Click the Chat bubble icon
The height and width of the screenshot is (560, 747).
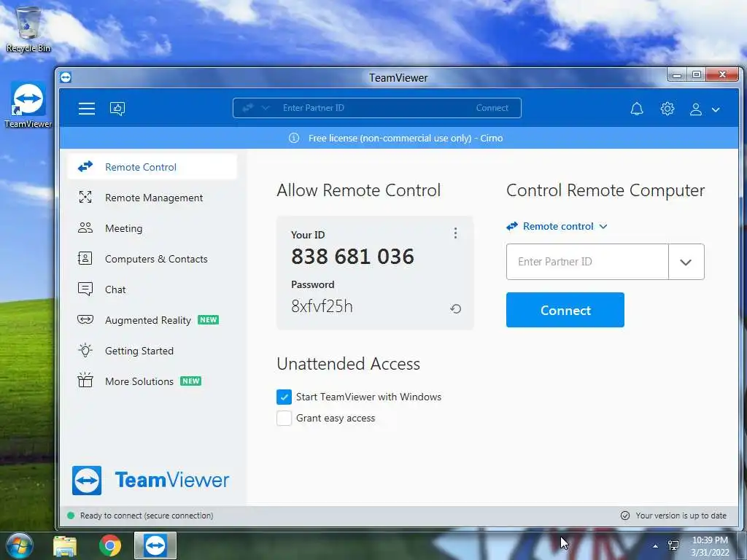tap(85, 289)
